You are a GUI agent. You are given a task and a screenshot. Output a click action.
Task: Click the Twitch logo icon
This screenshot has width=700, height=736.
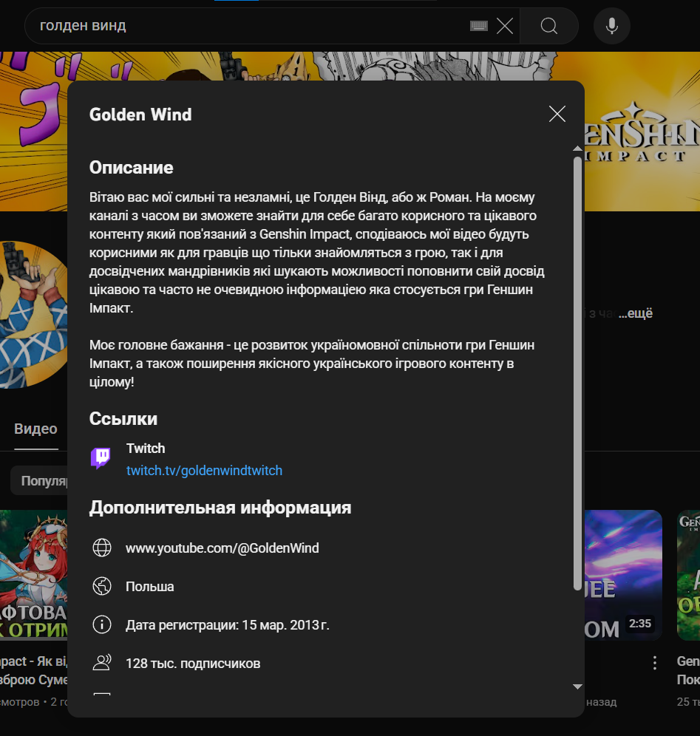(x=101, y=458)
